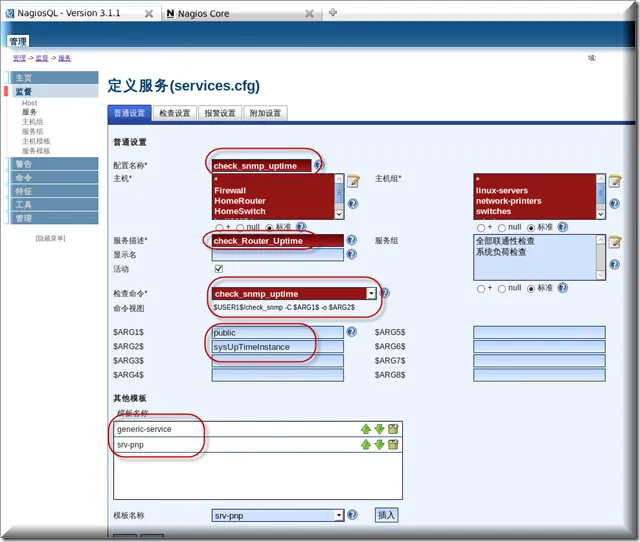The image size is (640, 542).
Task: Click the 服务描述 check_Router_Uptime field
Action: tap(278, 241)
